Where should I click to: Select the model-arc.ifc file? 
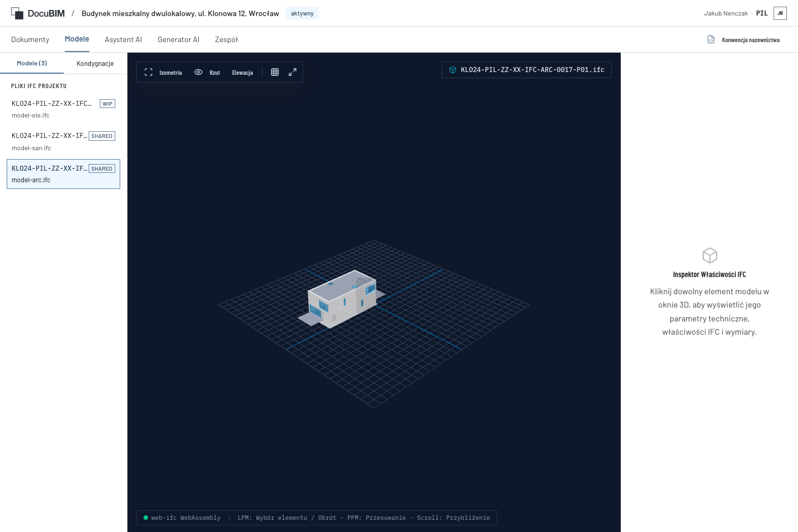point(63,174)
